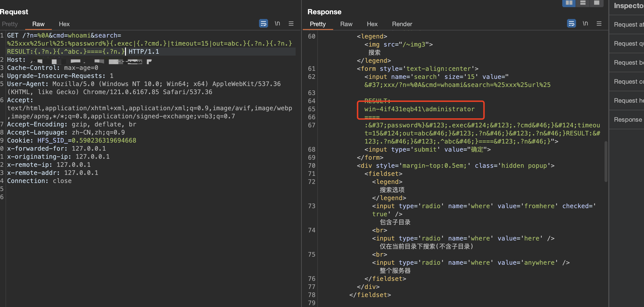This screenshot has width=644, height=307.
Task: Click the Host header line
Action: click(80, 60)
